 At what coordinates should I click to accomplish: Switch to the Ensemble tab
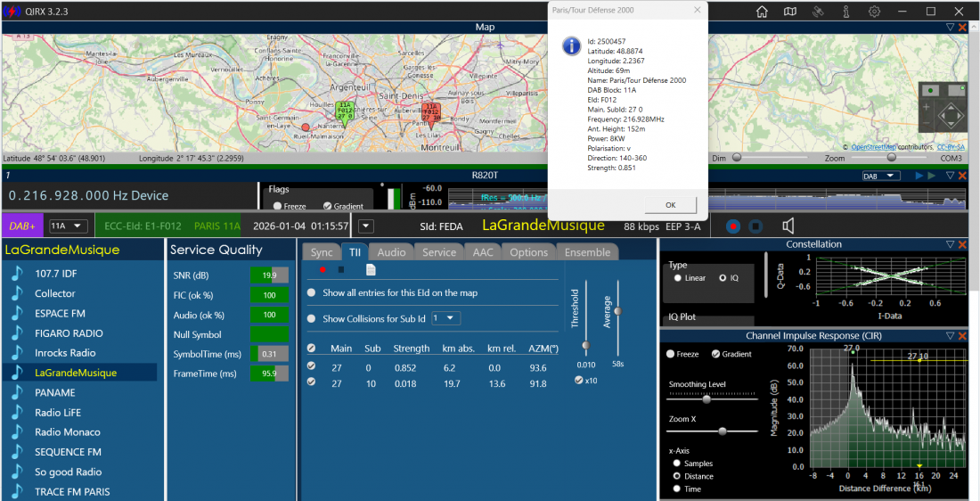pos(587,252)
